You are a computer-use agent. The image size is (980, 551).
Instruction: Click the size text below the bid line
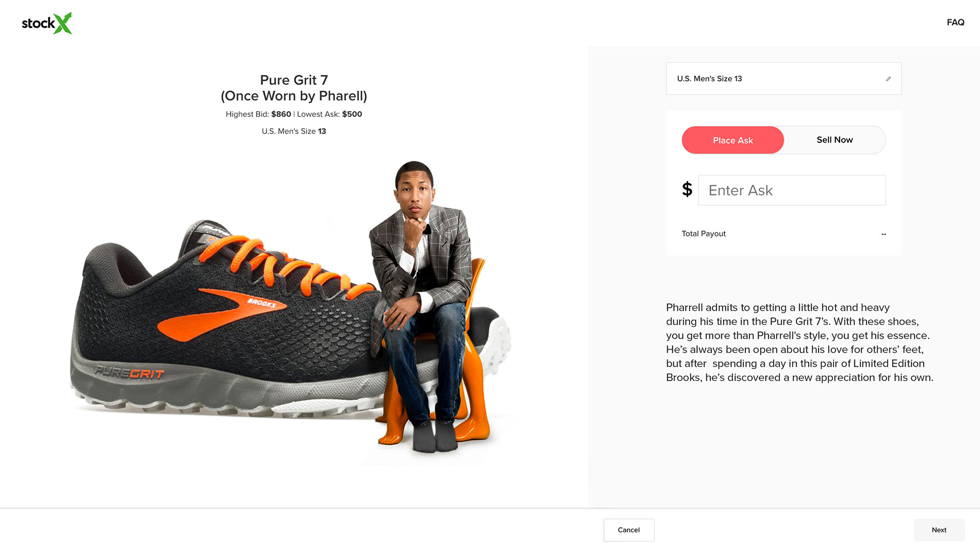pyautogui.click(x=293, y=131)
